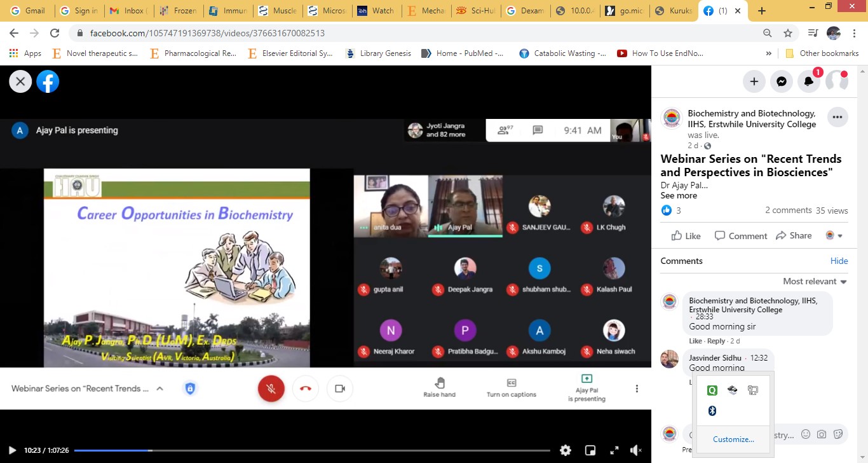Open Other bookmarks folder
Image resolution: width=868 pixels, height=463 pixels.
pyautogui.click(x=822, y=53)
